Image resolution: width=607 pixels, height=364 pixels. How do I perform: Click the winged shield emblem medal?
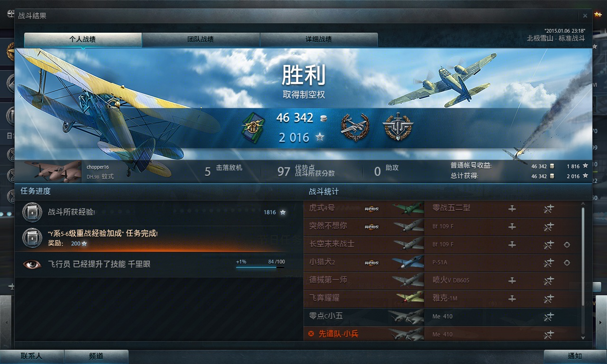coord(398,127)
